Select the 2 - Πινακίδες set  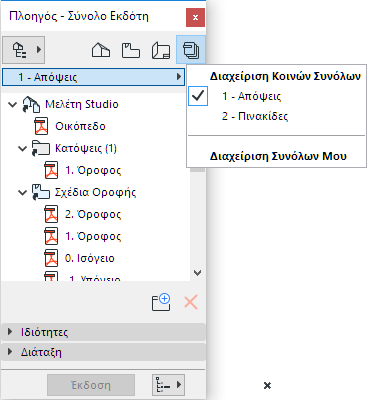click(255, 116)
